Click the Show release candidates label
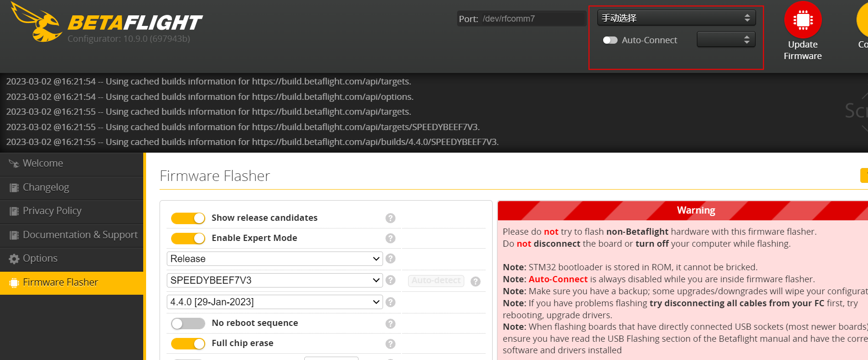This screenshot has width=868, height=360. pos(265,218)
